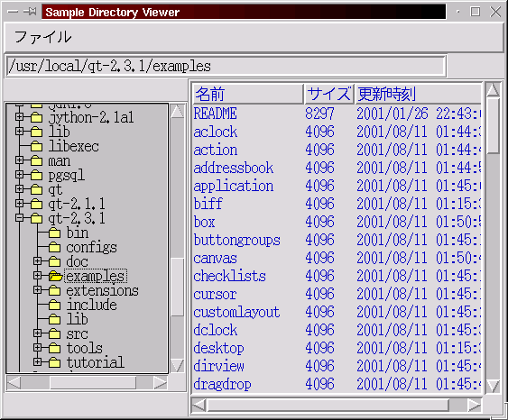The image size is (508, 420).
Task: Select the customlayout entry
Action: pyautogui.click(x=236, y=312)
